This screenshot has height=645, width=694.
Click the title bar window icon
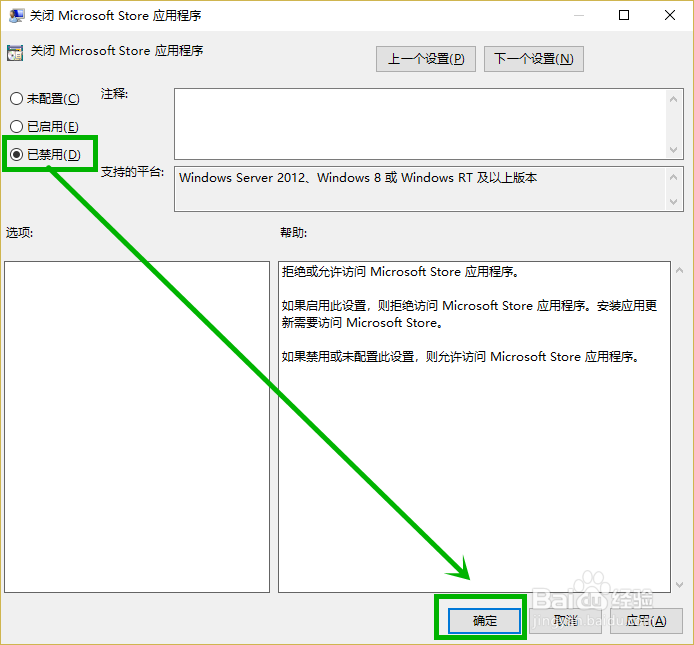(16, 15)
